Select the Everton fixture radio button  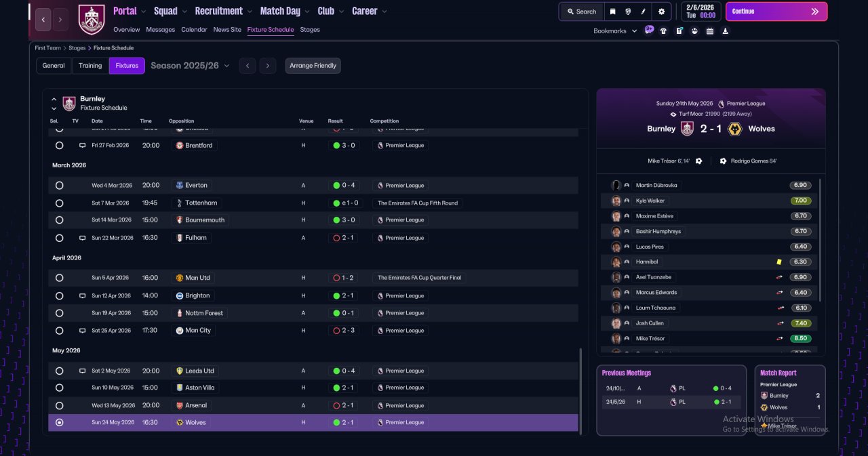point(59,186)
